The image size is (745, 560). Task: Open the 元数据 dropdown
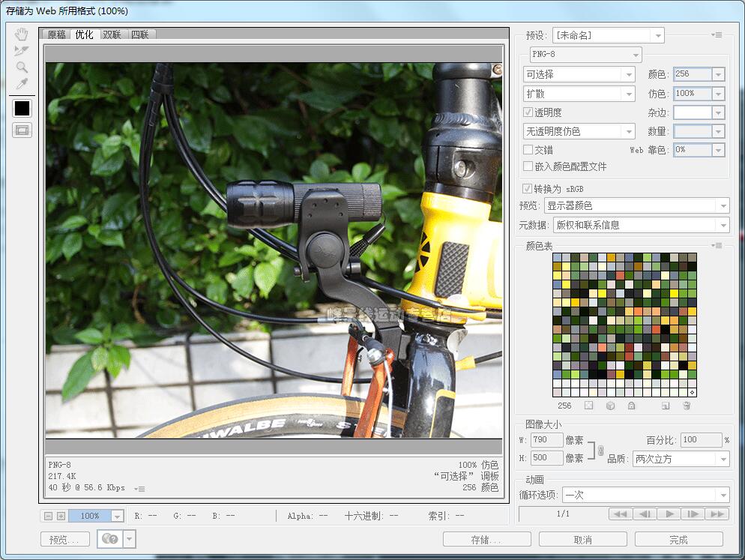(640, 225)
